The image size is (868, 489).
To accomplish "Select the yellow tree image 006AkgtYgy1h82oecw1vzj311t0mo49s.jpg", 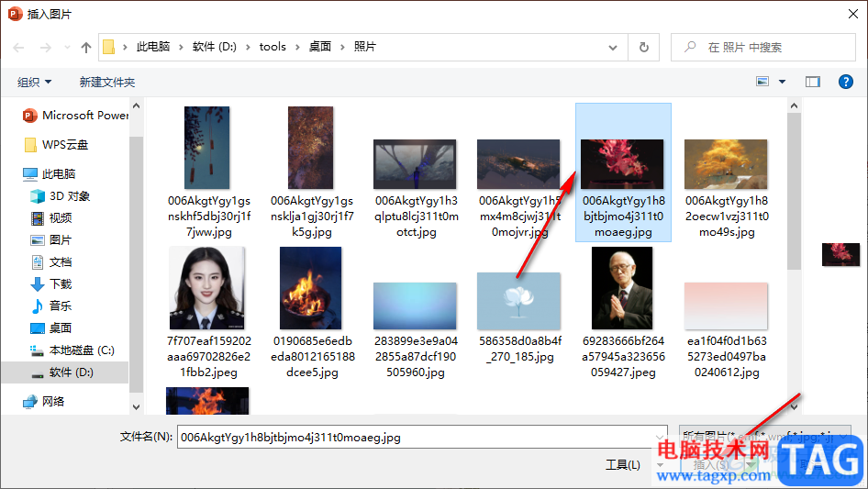I will click(727, 189).
